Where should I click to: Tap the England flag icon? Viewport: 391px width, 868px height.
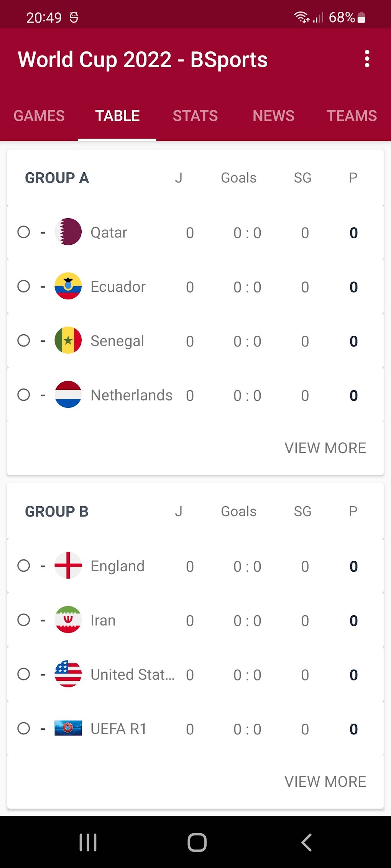click(68, 566)
